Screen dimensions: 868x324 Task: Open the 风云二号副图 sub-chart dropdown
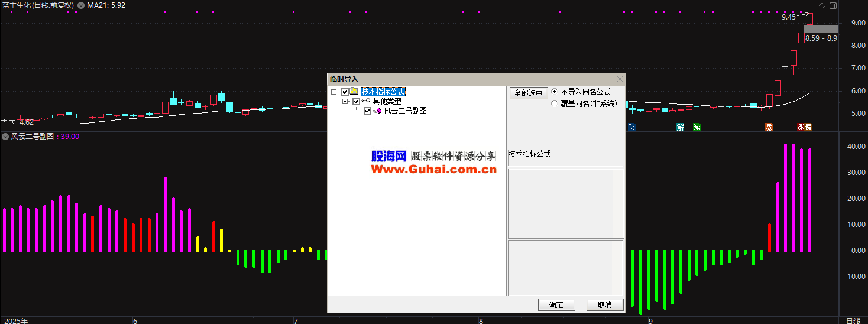5,136
